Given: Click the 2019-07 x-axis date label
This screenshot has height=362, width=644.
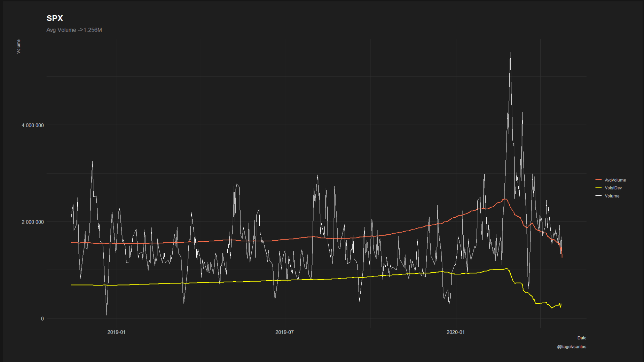Looking at the screenshot, I should 284,332.
